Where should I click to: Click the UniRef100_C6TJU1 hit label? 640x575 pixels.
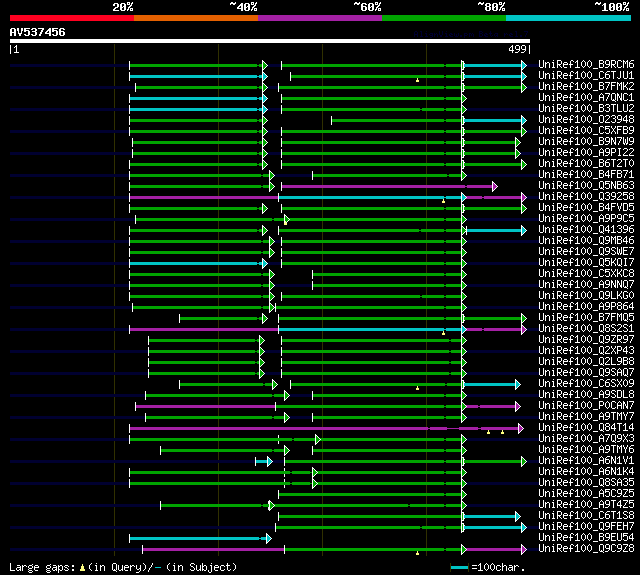[586, 75]
